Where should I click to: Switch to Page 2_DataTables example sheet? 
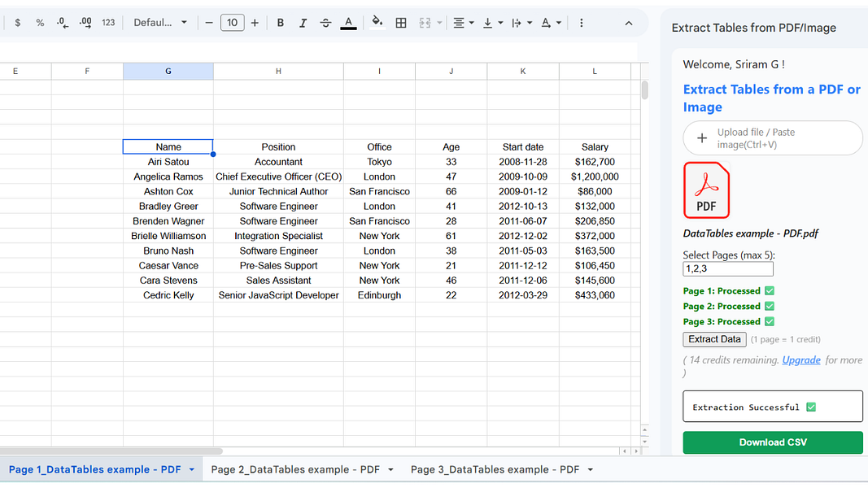pyautogui.click(x=295, y=469)
